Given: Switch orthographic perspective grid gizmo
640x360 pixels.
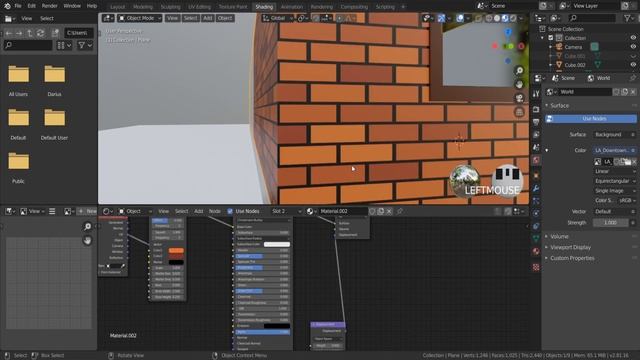Looking at the screenshot, I should 519,112.
